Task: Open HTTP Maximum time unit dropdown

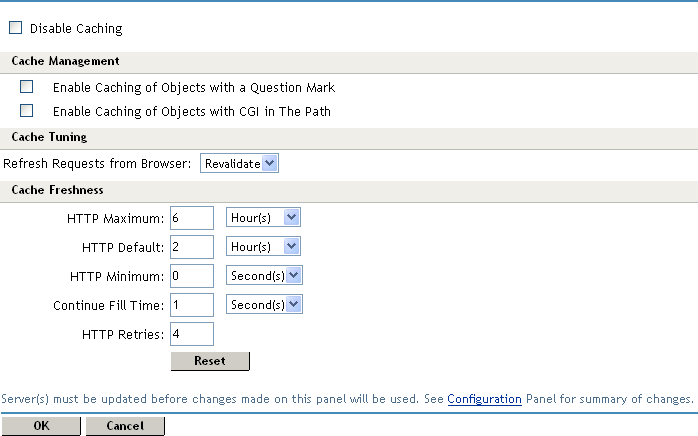Action: click(264, 217)
